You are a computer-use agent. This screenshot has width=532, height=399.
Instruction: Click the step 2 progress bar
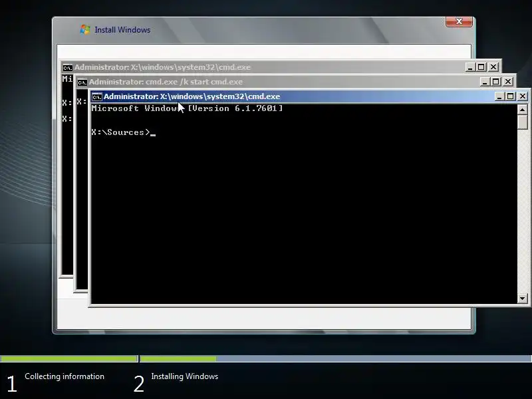[x=336, y=358]
